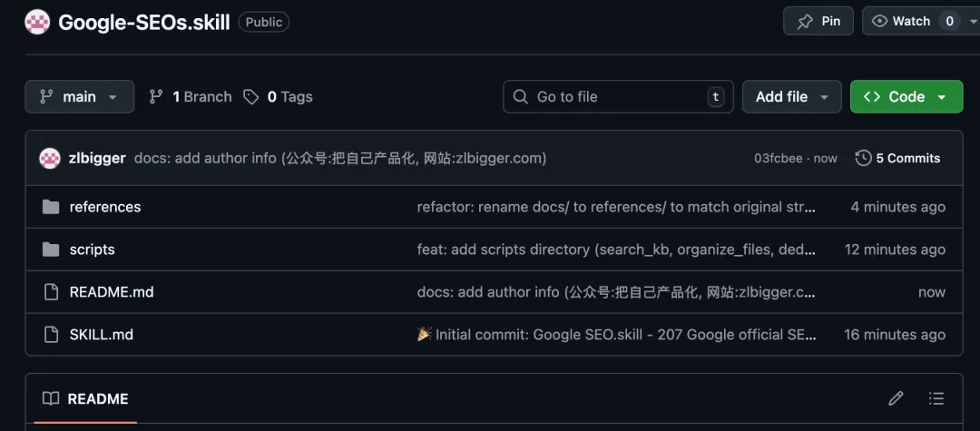Open commit hash 03fcbee
980x431 pixels.
[778, 158]
